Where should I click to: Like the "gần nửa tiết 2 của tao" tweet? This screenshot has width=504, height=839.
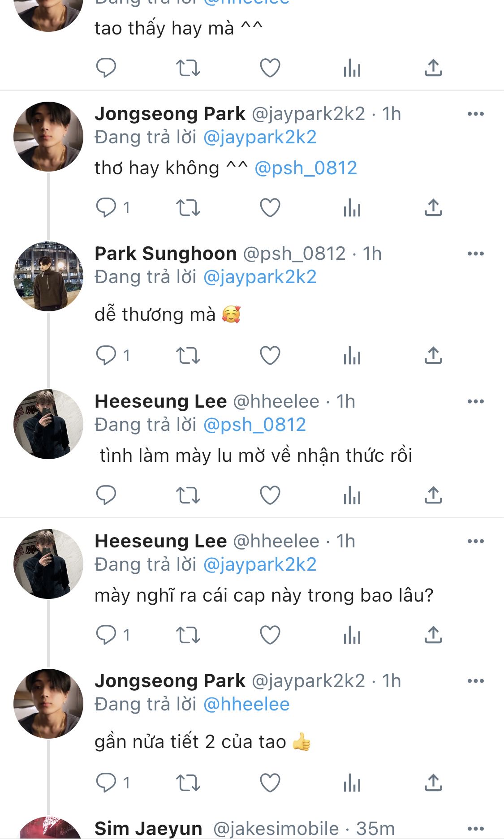(270, 783)
